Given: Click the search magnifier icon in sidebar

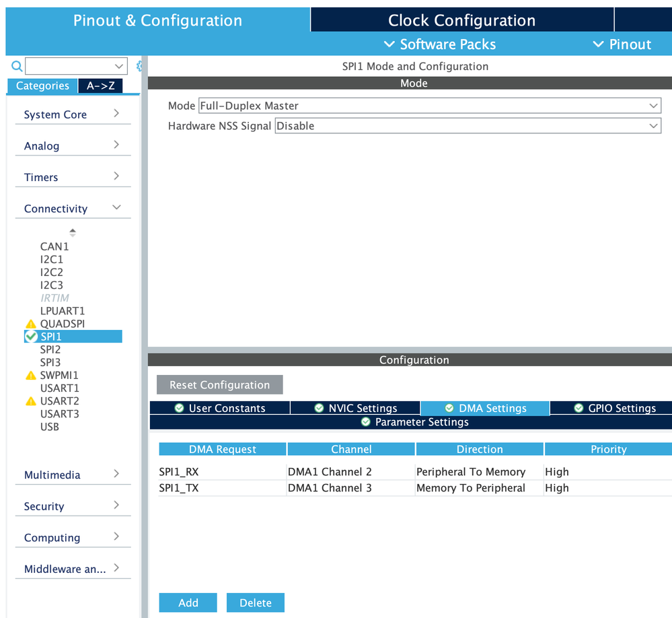Looking at the screenshot, I should coord(16,66).
